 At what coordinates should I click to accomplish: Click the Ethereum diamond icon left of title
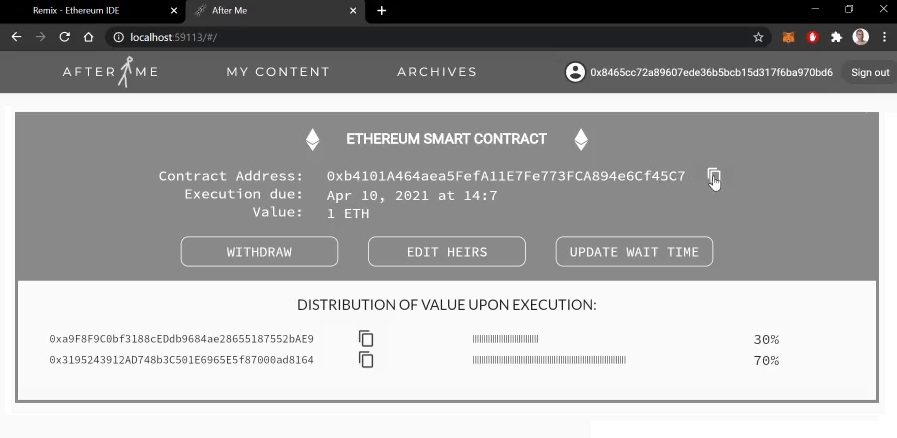click(312, 139)
